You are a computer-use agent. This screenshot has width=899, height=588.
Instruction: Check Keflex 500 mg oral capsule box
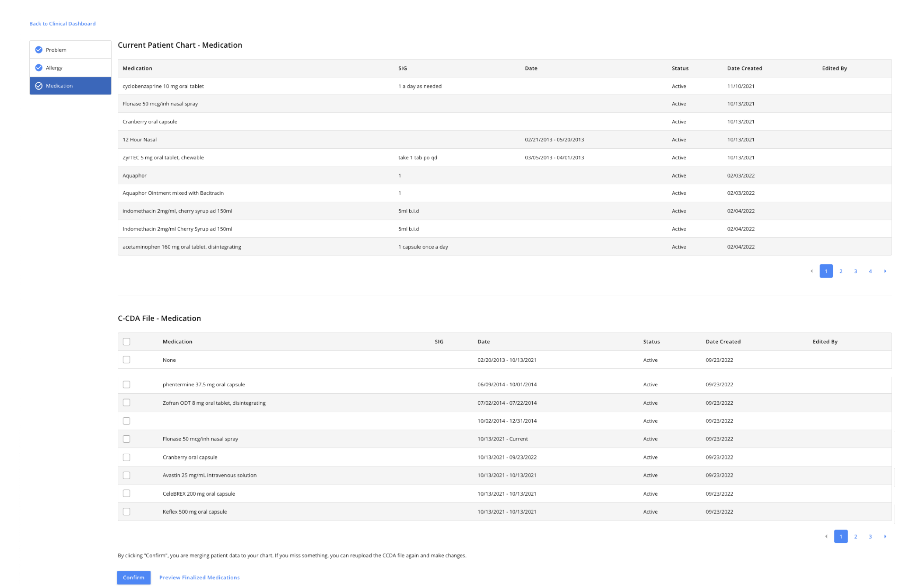pyautogui.click(x=126, y=511)
